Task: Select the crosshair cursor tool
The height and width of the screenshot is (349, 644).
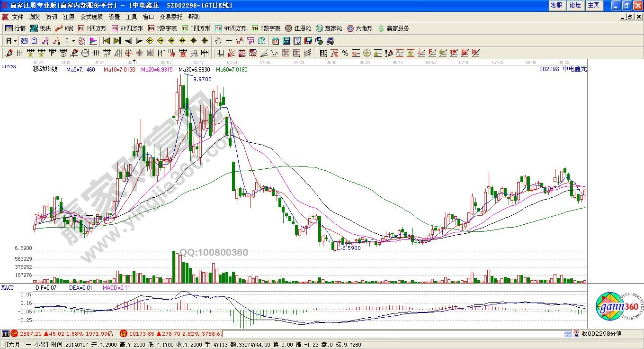Action: click(x=229, y=41)
